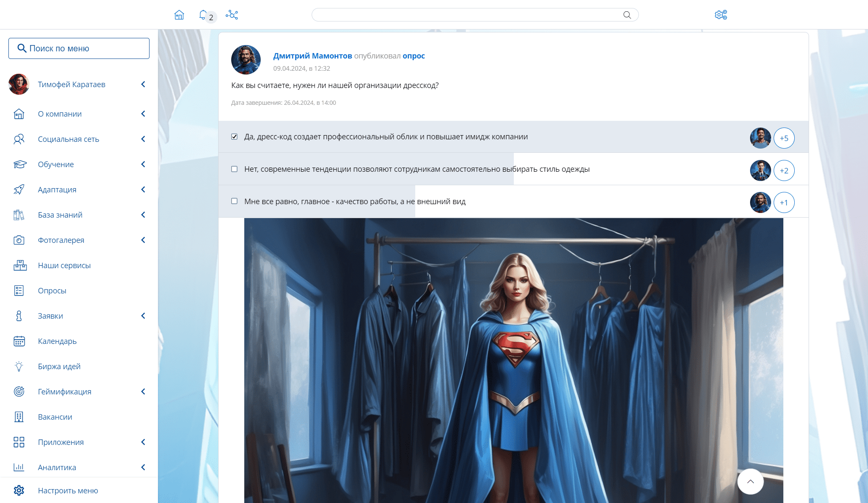
Task: Check the 'Мне все равно' option
Action: point(235,201)
